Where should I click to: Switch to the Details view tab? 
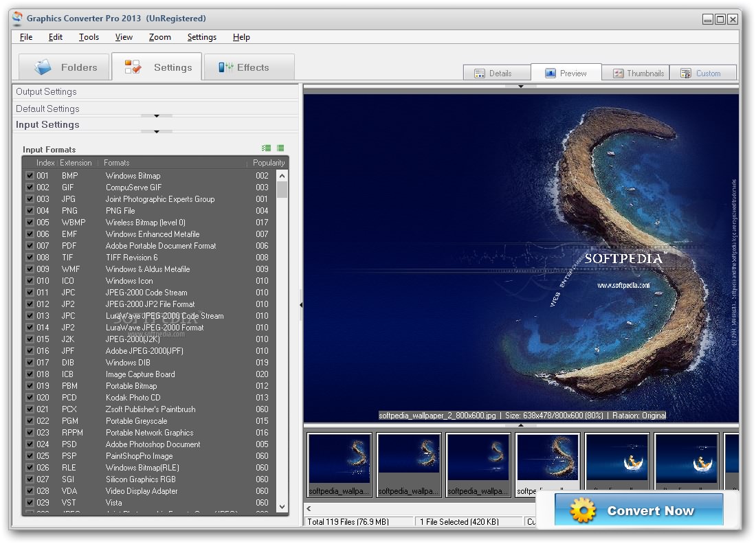(497, 73)
